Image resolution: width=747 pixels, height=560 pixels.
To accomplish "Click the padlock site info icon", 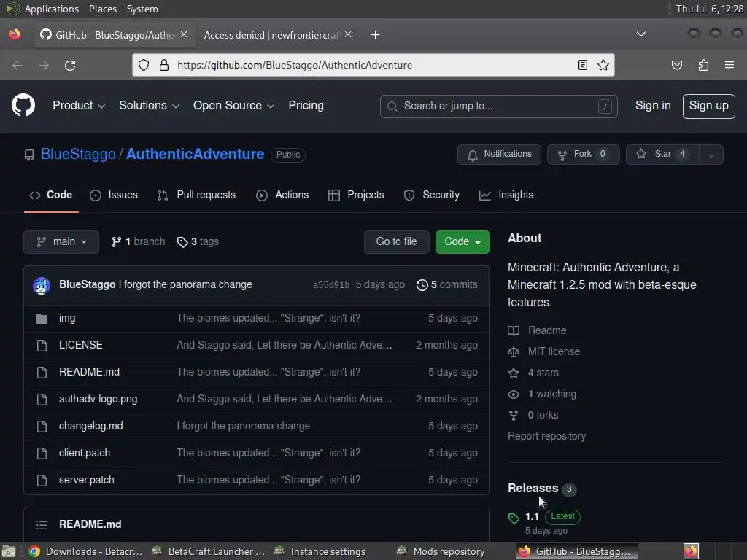I will click(164, 65).
